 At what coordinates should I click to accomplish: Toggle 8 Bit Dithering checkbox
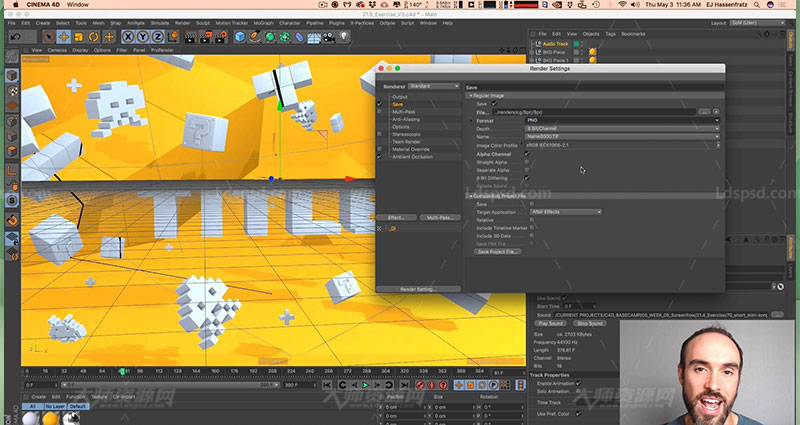point(527,178)
